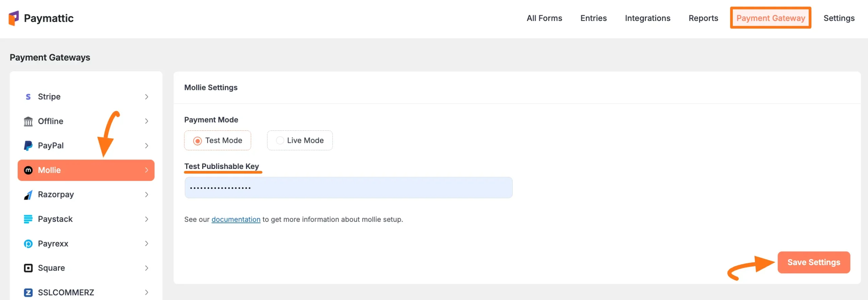Click the Save Settings button
The image size is (868, 300).
(814, 262)
